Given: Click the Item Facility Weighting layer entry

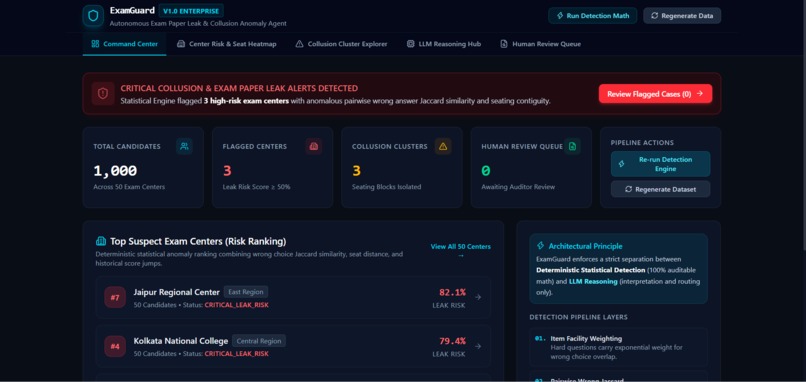Looking at the screenshot, I should (x=618, y=347).
